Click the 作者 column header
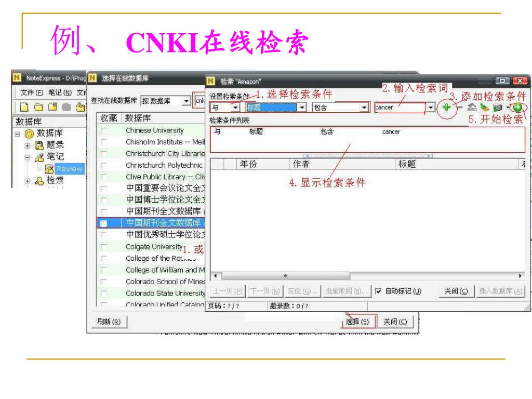 click(x=342, y=164)
